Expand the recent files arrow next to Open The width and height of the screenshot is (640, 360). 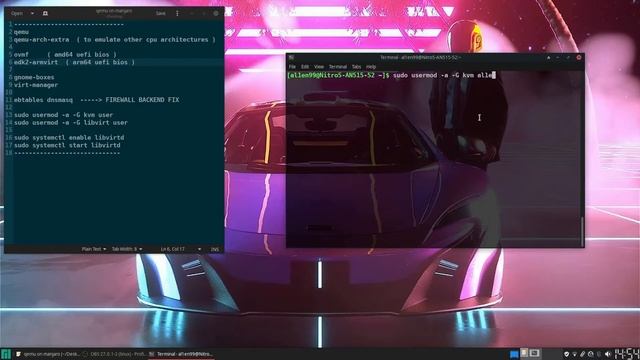point(32,13)
